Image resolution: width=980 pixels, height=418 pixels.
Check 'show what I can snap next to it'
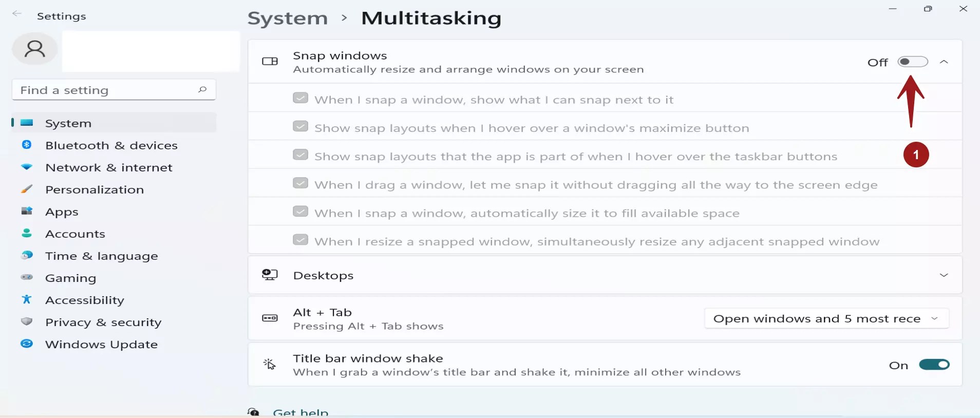[x=300, y=98]
